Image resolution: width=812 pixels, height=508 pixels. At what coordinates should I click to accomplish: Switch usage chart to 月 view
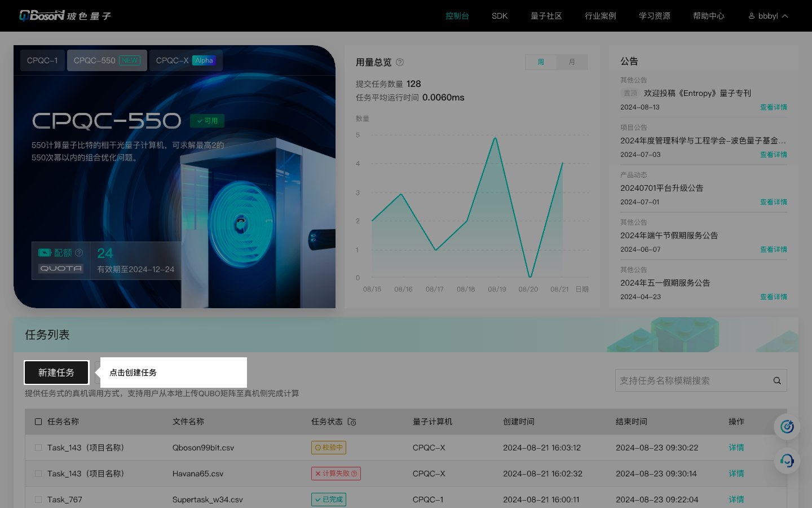point(572,62)
